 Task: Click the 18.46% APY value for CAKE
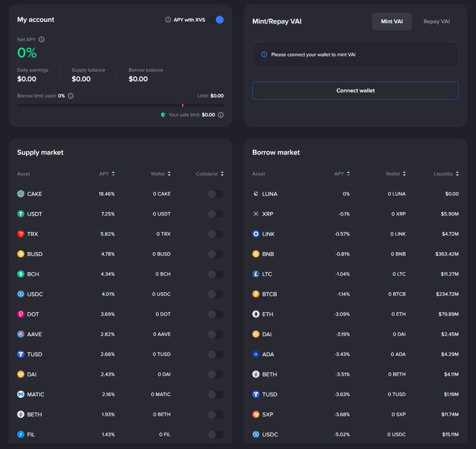[x=107, y=194]
